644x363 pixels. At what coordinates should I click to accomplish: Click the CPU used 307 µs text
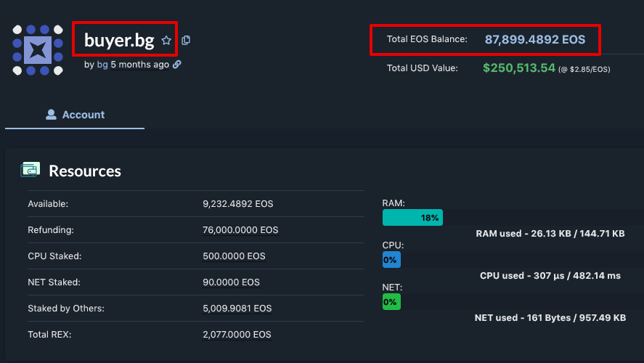550,276
